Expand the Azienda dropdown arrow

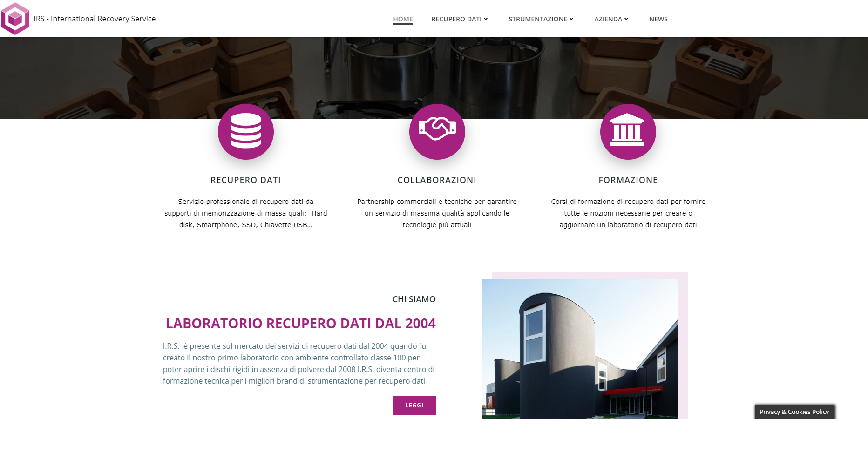pos(626,19)
